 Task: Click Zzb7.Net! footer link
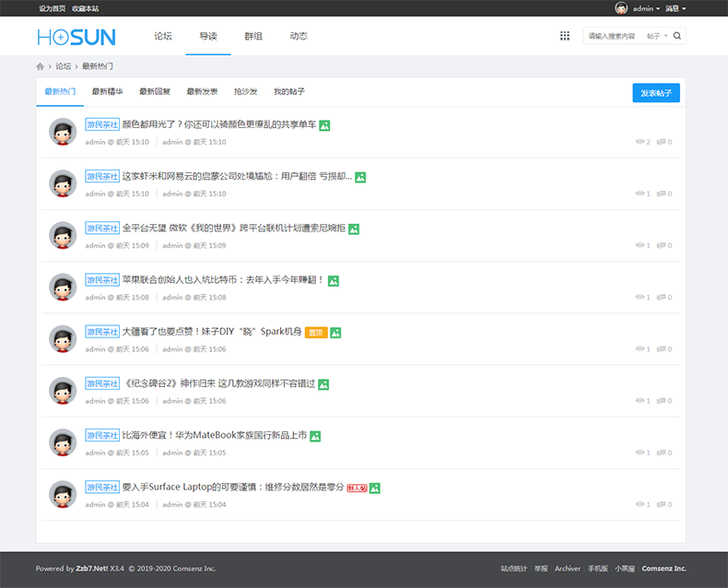pos(92,569)
